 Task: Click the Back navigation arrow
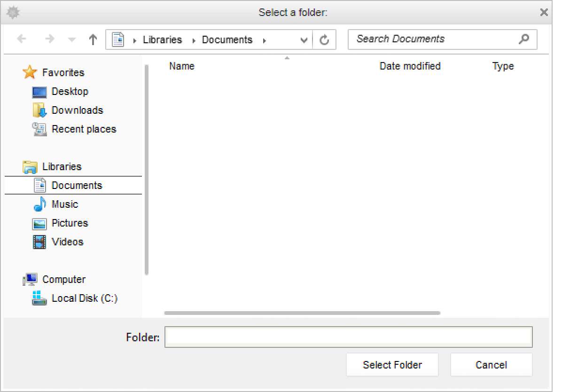coord(22,39)
